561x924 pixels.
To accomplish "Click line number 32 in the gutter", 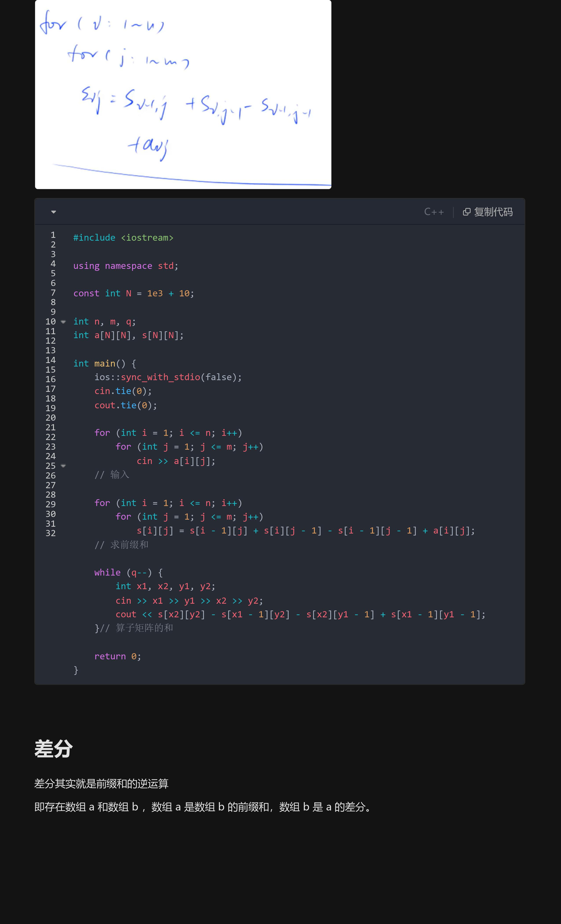I will (51, 533).
